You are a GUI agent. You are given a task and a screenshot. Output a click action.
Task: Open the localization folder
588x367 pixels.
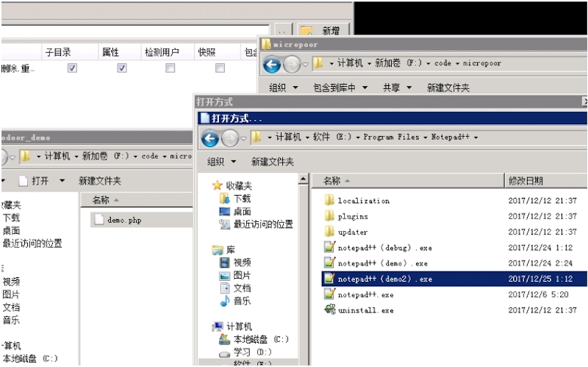coord(329,200)
